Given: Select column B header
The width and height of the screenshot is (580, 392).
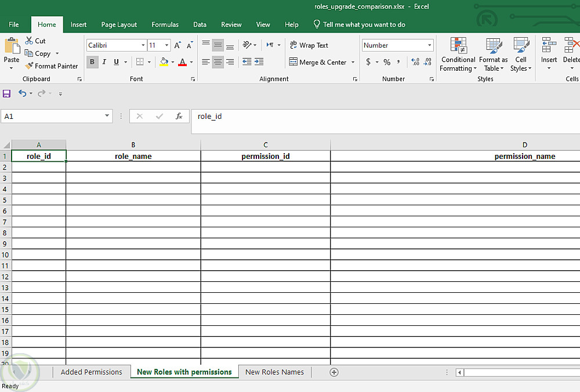Looking at the screenshot, I should 133,145.
